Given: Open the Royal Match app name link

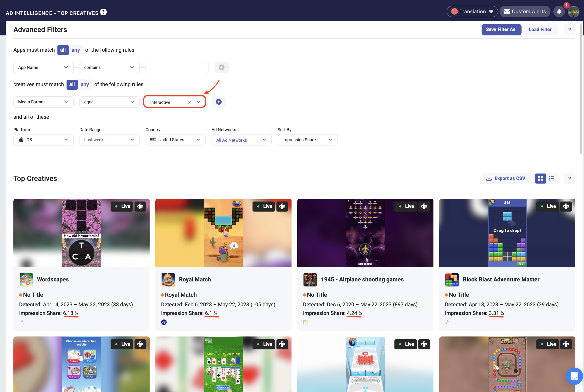Looking at the screenshot, I should pyautogui.click(x=195, y=280).
